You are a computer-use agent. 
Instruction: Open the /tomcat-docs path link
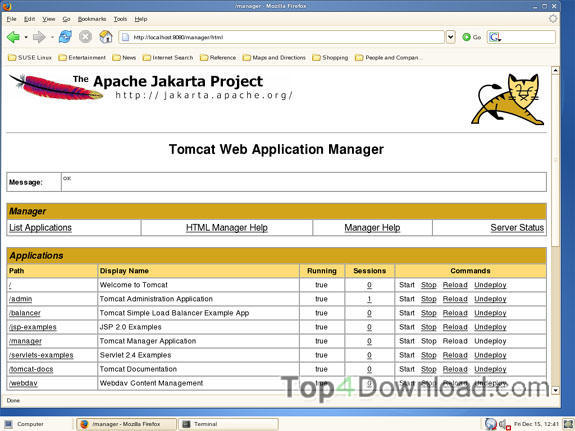[31, 369]
